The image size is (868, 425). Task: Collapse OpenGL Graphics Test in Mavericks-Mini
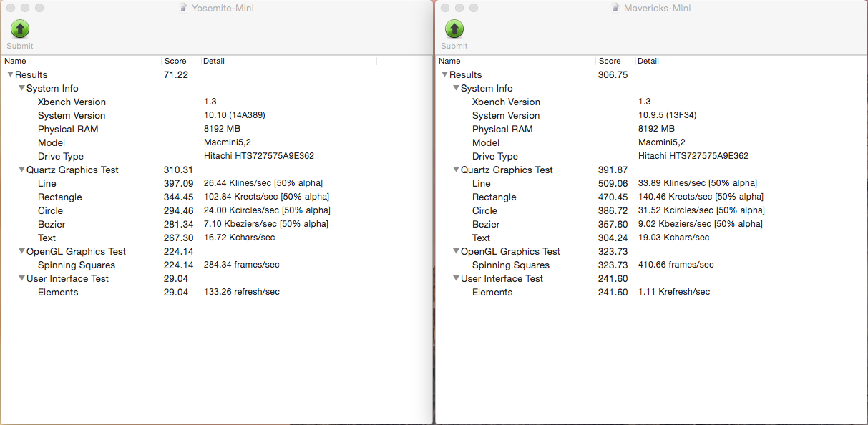456,251
